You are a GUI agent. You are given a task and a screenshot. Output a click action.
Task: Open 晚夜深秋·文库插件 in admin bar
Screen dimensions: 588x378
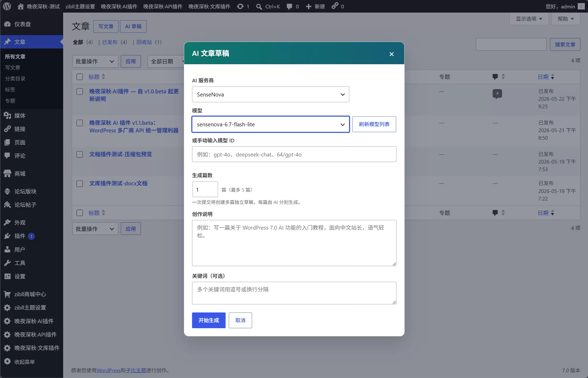click(209, 6)
